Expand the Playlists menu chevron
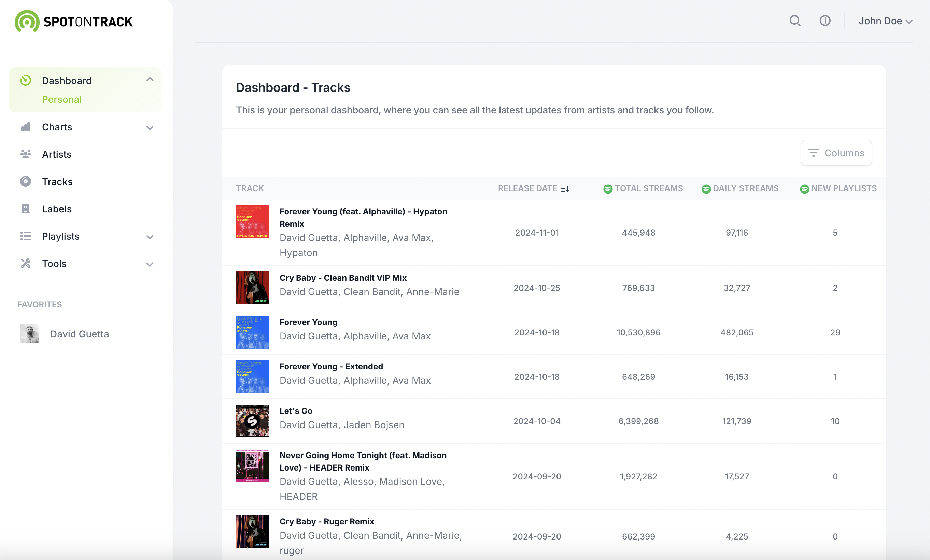Image resolution: width=930 pixels, height=560 pixels. [x=150, y=237]
